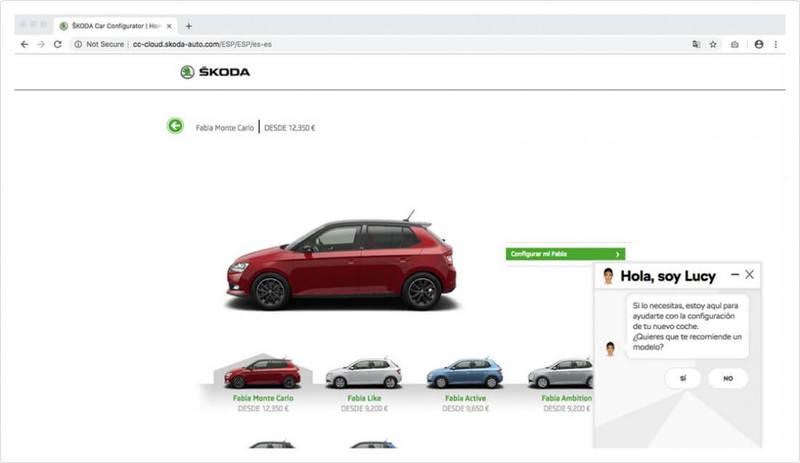The width and height of the screenshot is (800, 463).
Task: Select the blue Fabia Active model
Action: click(465, 373)
